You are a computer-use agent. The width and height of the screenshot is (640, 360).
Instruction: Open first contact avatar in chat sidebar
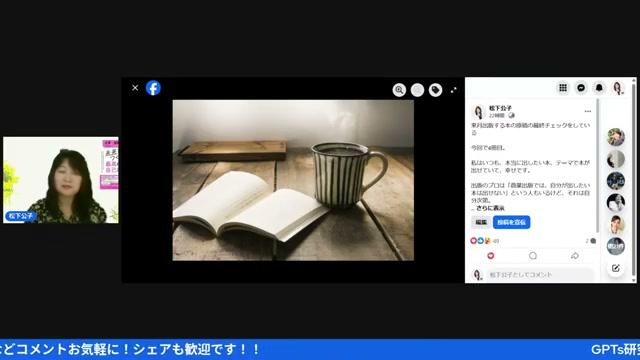616,137
